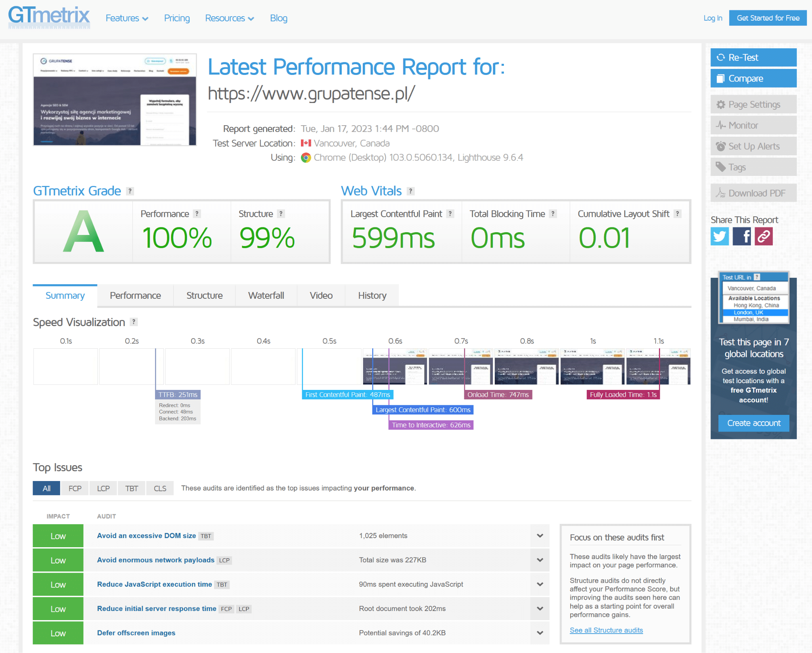Click the Vancouver, Canada location field
Screen dimensions: 812x653
coord(755,288)
